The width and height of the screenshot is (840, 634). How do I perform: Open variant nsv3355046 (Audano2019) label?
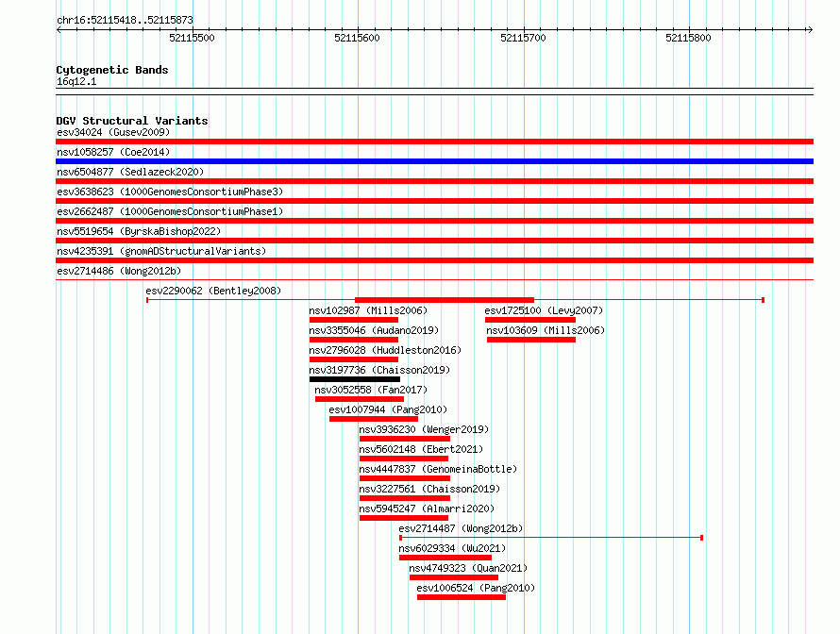click(x=374, y=330)
